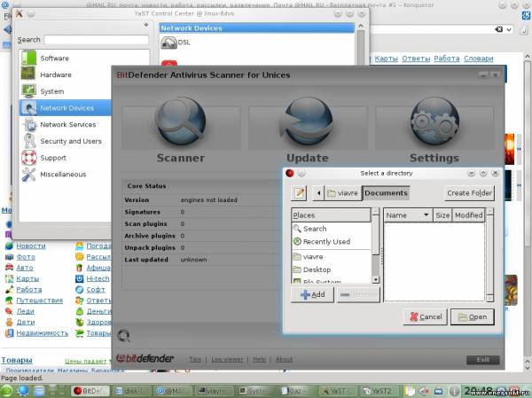Viewport: 532px width, 398px height.
Task: Open Фото link on Mail.ru page
Action: click(26, 257)
